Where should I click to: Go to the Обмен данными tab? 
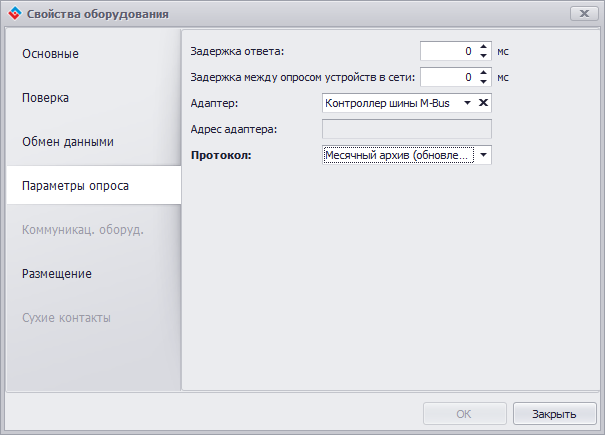(x=68, y=142)
